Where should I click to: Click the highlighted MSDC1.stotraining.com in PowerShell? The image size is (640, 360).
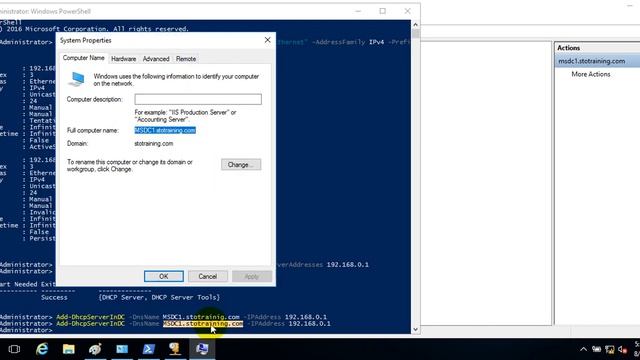[x=203, y=324]
